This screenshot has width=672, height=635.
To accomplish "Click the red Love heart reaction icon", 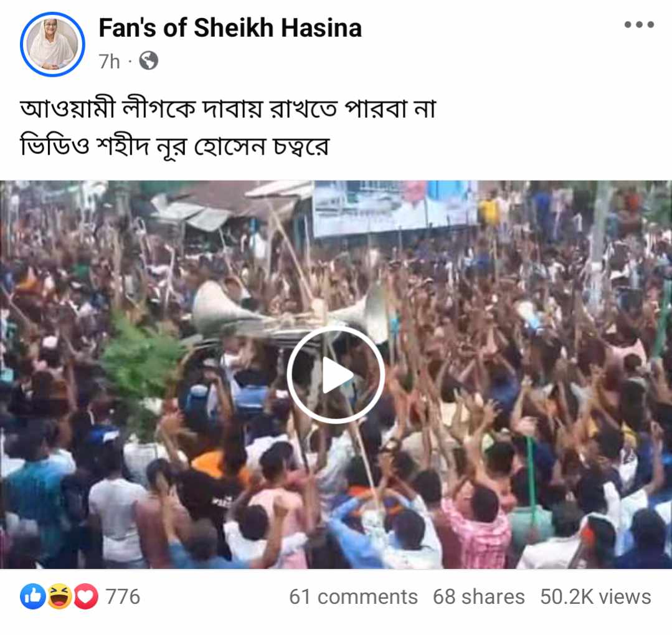I will (x=86, y=596).
